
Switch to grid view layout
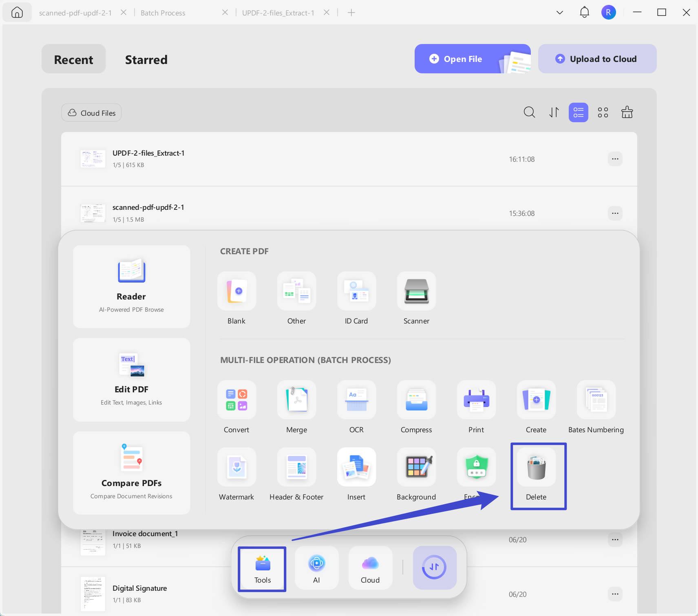pos(603,112)
